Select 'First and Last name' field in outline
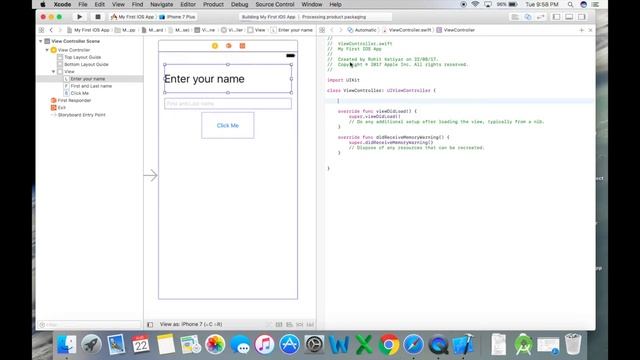The width and height of the screenshot is (640, 360). pyautogui.click(x=91, y=86)
